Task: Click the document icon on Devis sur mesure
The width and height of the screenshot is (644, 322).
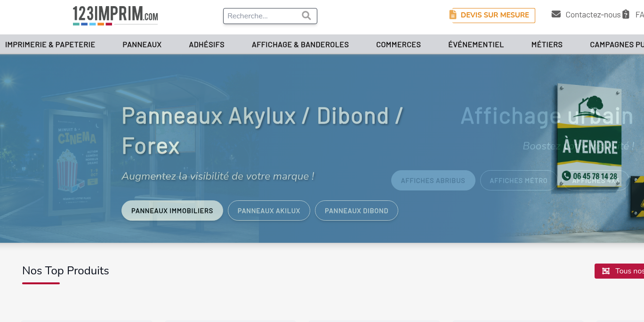Action: (453, 15)
